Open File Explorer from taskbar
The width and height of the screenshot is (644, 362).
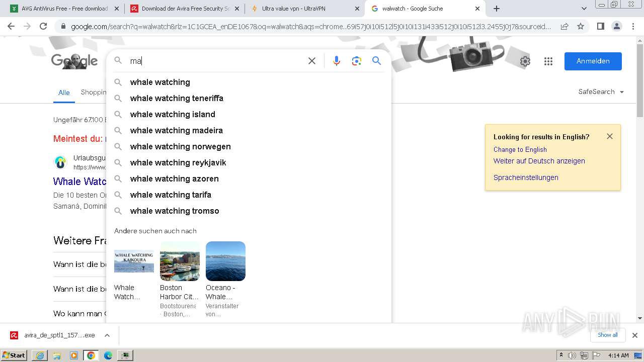(x=57, y=355)
